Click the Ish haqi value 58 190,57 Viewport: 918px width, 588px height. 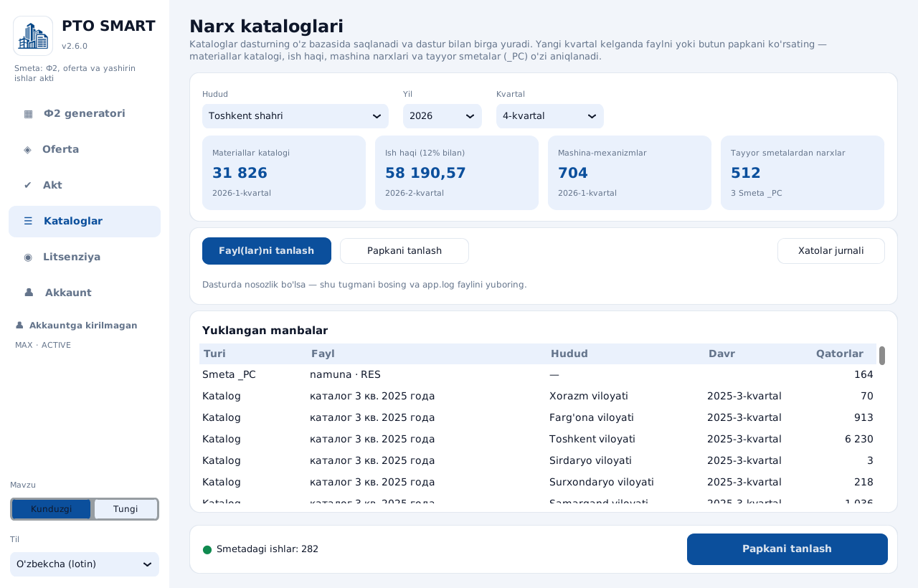[x=425, y=173]
